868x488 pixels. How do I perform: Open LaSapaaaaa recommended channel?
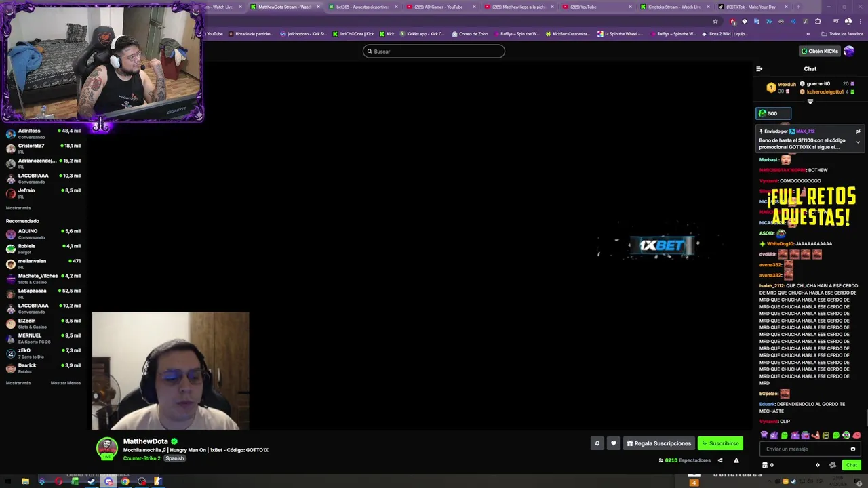point(43,293)
